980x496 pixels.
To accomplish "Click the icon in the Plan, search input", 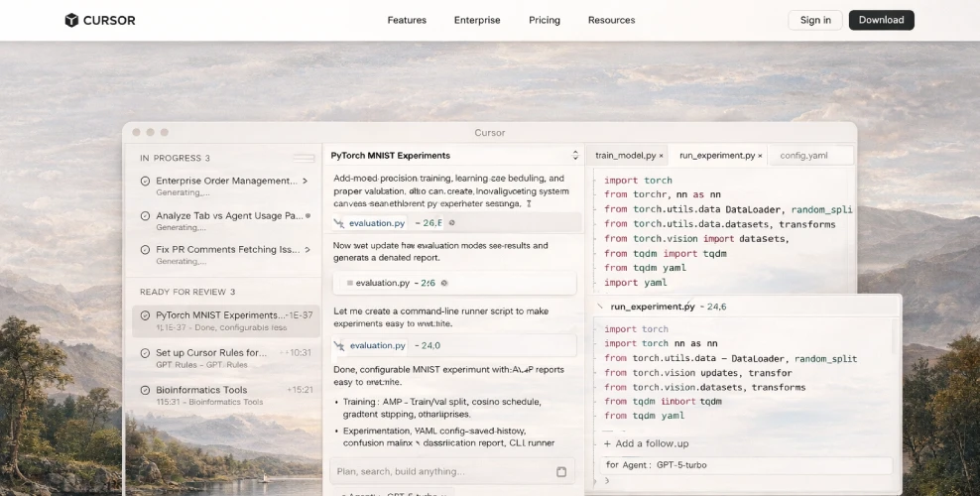I will 561,472.
